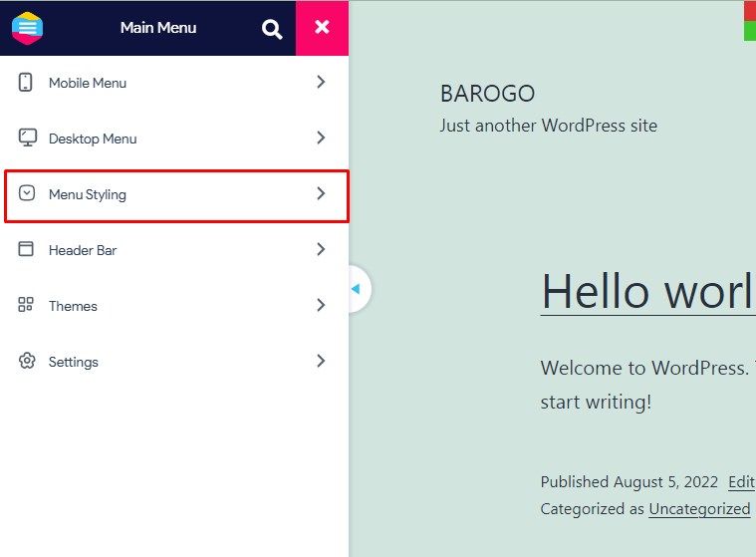Open the Hello world post title
Screen dimensions: 756x557
646,292
